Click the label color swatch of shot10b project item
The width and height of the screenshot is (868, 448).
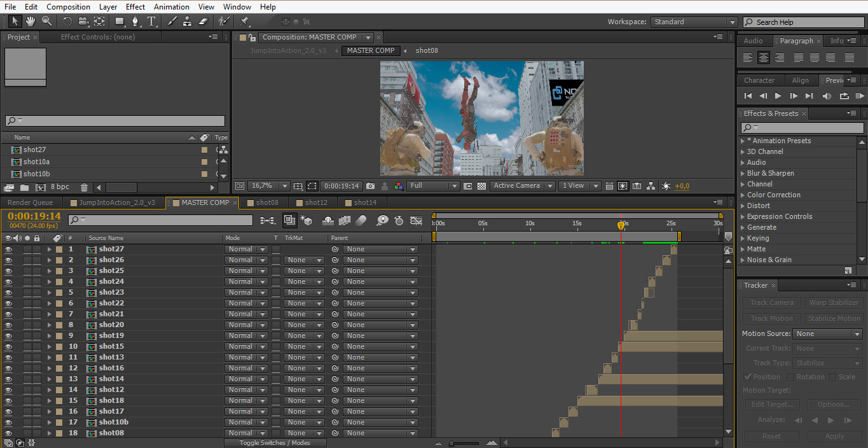(205, 174)
